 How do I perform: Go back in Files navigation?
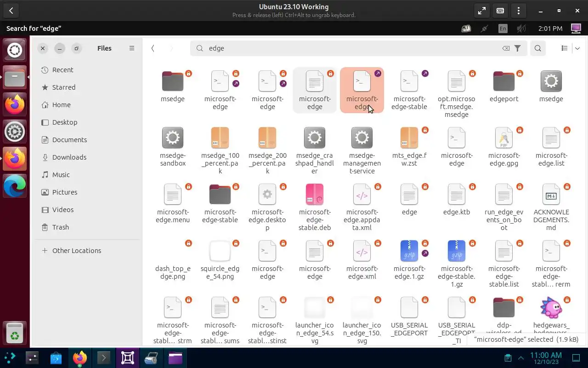pos(153,48)
